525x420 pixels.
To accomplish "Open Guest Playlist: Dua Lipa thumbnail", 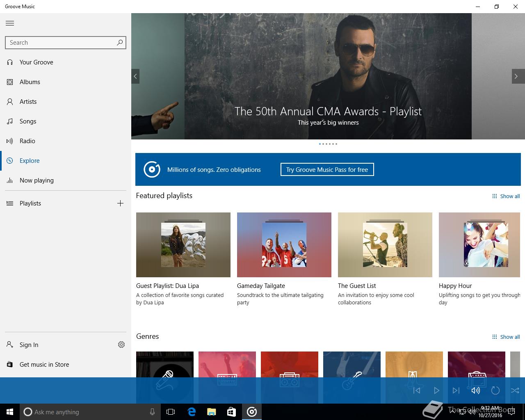I will (x=183, y=245).
